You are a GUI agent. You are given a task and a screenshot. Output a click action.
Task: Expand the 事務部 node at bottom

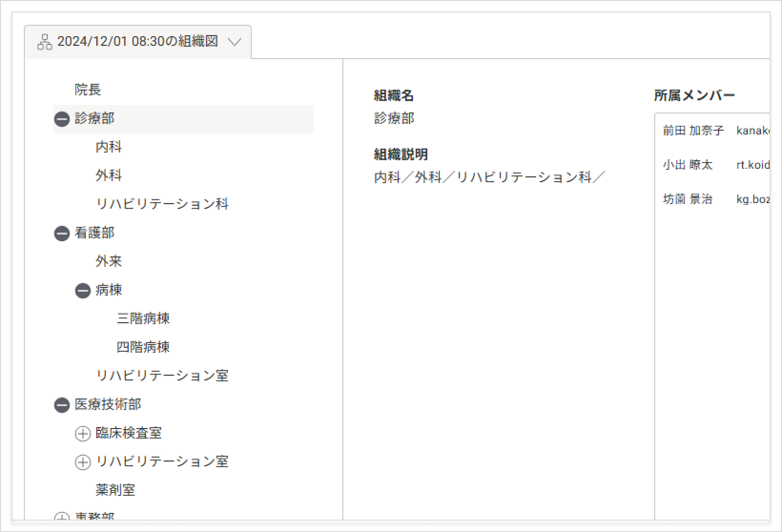[x=62, y=517]
